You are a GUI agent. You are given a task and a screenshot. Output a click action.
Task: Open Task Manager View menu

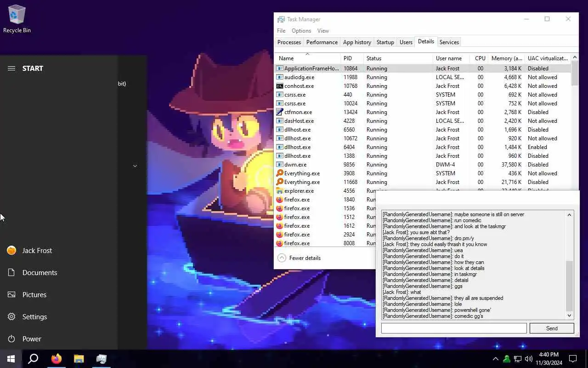coord(323,31)
